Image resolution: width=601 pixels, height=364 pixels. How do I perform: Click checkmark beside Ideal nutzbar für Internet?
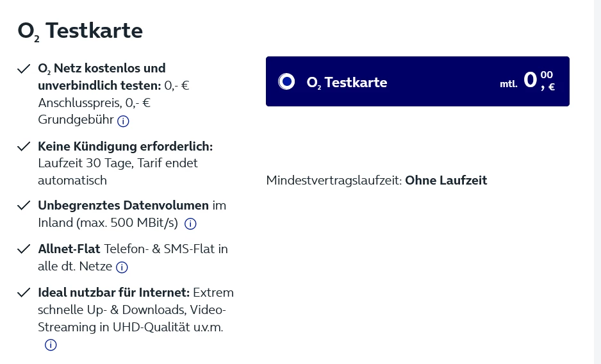point(24,293)
